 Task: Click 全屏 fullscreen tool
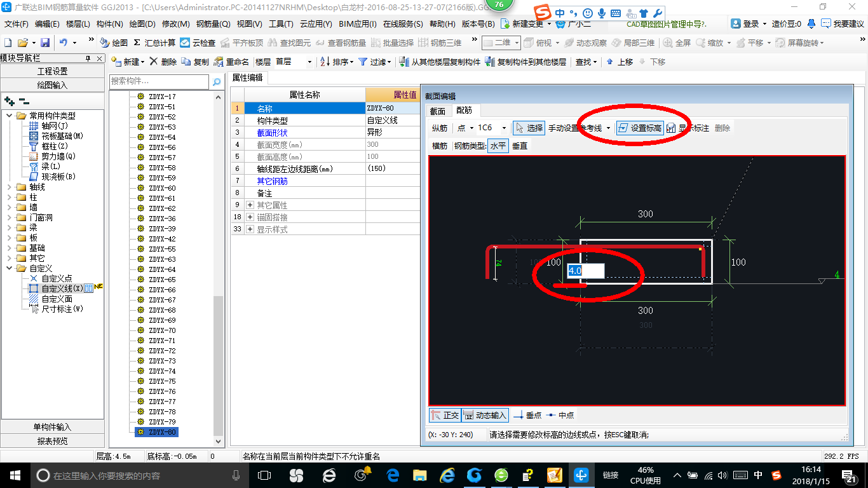677,43
